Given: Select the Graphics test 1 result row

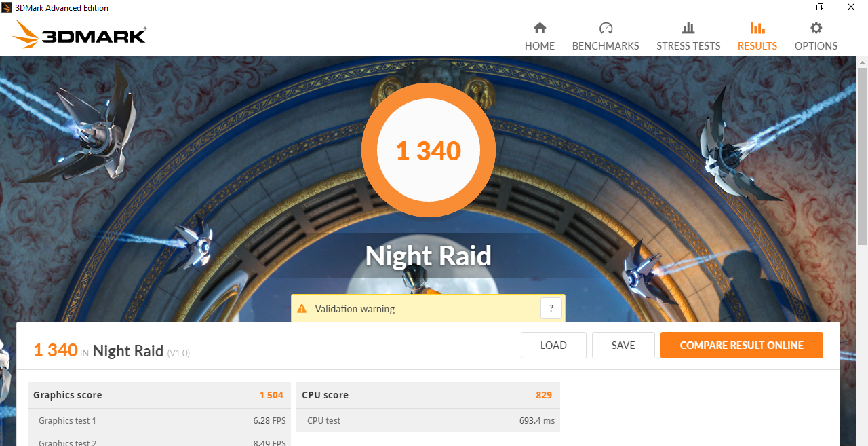Looking at the screenshot, I should [159, 420].
